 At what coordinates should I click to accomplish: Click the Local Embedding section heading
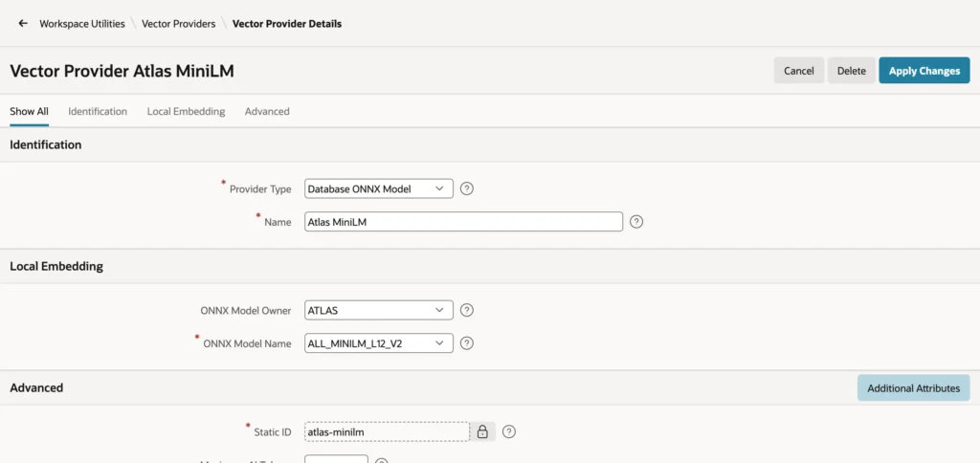click(x=56, y=266)
